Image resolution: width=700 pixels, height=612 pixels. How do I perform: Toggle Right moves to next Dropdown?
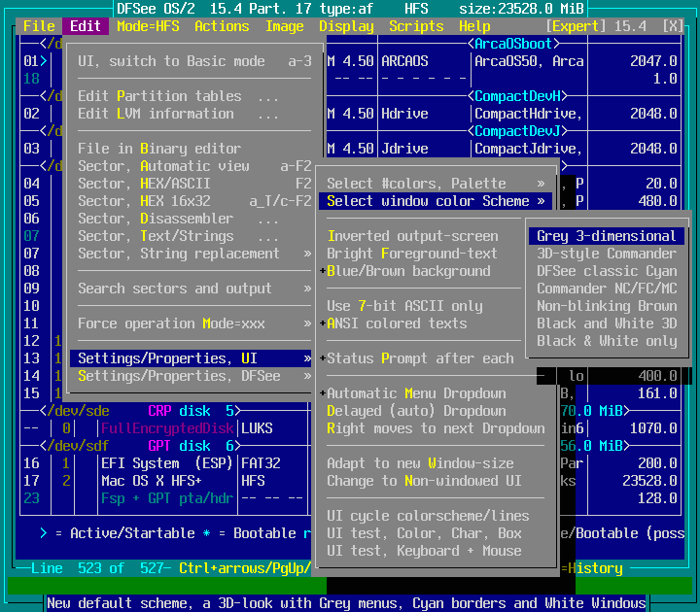436,427
